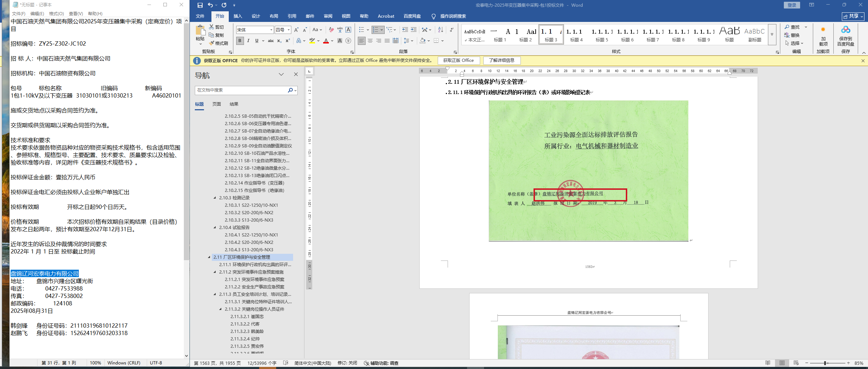The width and height of the screenshot is (868, 369).
Task: Click the 登录 sign-in button
Action: pyautogui.click(x=792, y=5)
